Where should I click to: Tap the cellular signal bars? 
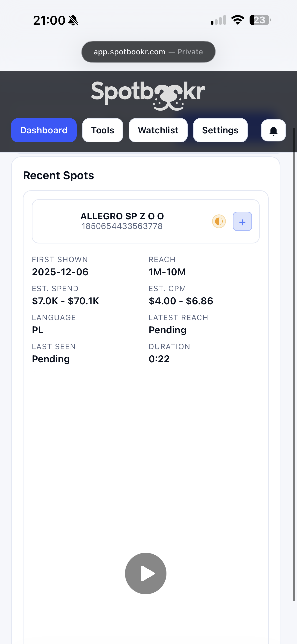(x=218, y=20)
